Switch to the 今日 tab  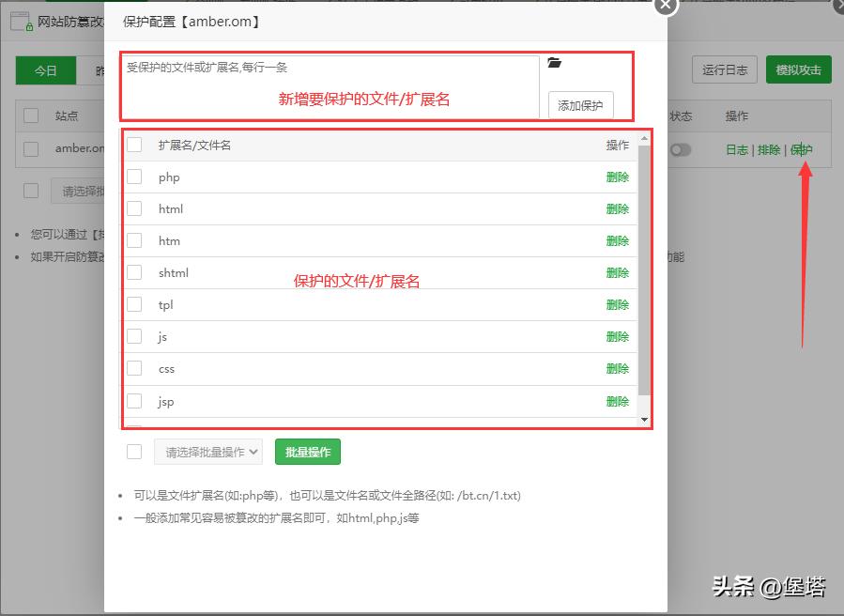(45, 70)
